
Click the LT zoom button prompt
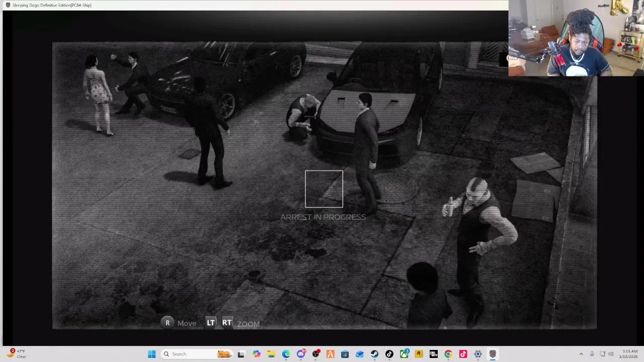(x=211, y=323)
